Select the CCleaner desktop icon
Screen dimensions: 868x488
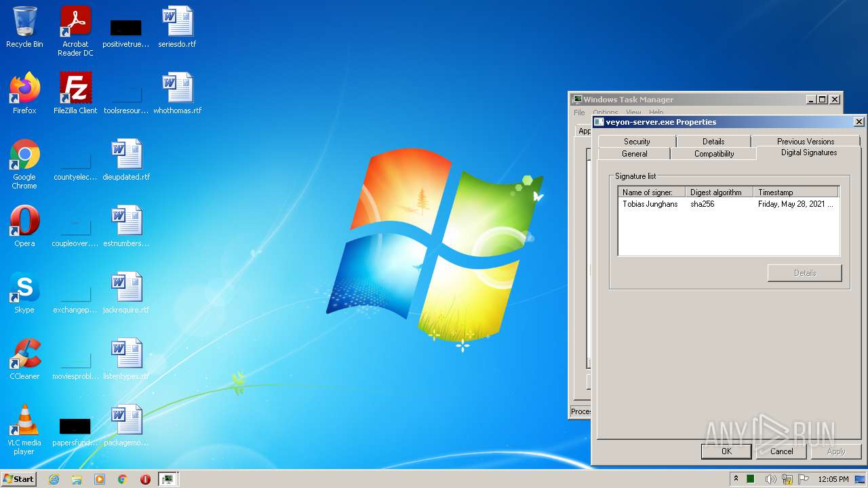(24, 359)
